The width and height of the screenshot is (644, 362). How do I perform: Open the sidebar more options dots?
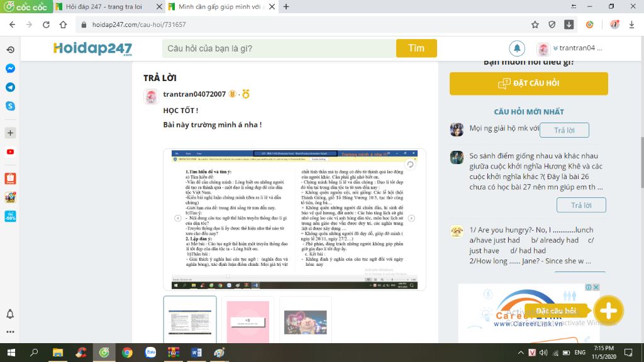(x=10, y=332)
